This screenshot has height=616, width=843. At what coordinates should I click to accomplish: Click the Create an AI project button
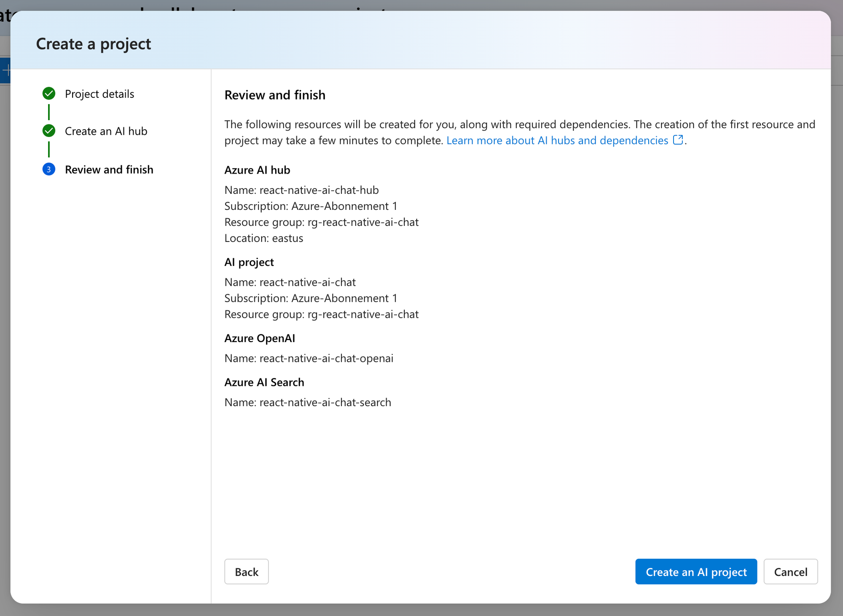[x=696, y=571]
